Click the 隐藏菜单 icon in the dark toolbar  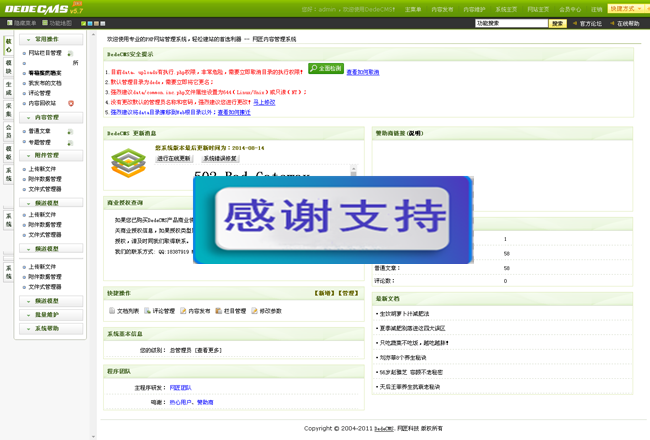click(10, 23)
